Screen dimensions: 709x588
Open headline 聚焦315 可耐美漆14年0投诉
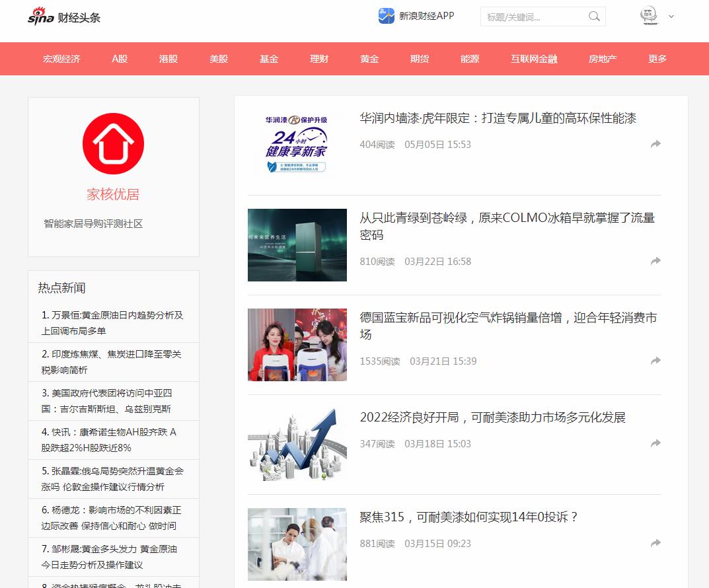coord(468,517)
